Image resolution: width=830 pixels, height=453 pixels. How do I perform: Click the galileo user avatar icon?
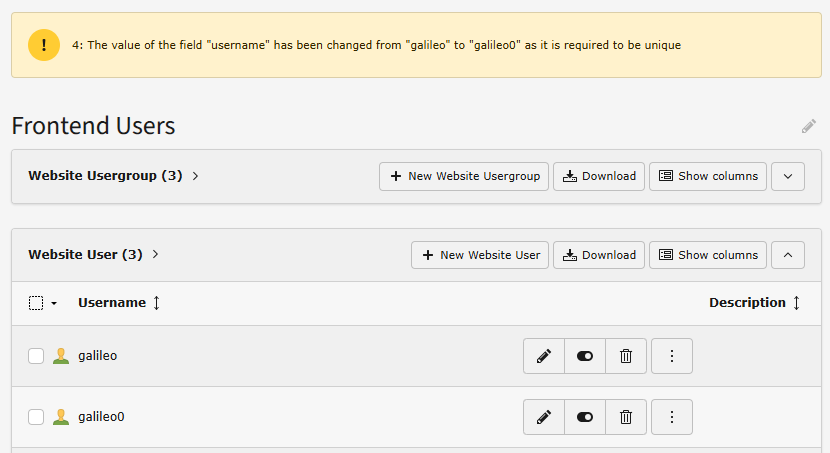point(61,356)
